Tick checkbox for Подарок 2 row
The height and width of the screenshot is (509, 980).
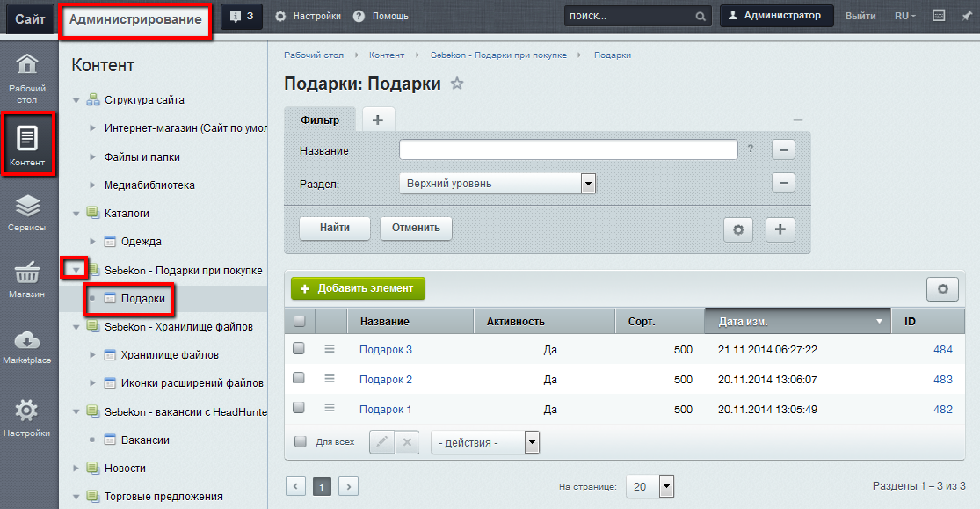[299, 378]
